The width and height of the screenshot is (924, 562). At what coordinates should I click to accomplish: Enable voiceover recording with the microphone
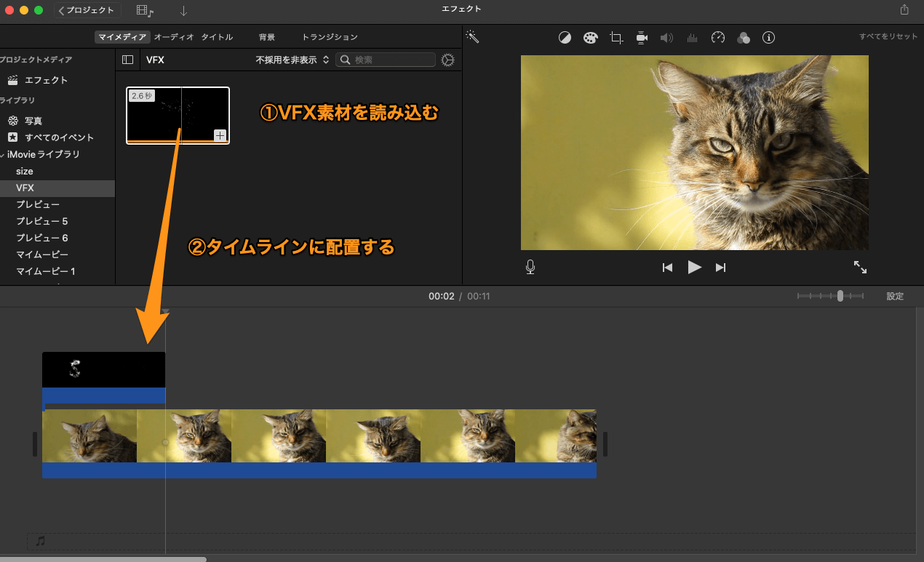tap(530, 266)
